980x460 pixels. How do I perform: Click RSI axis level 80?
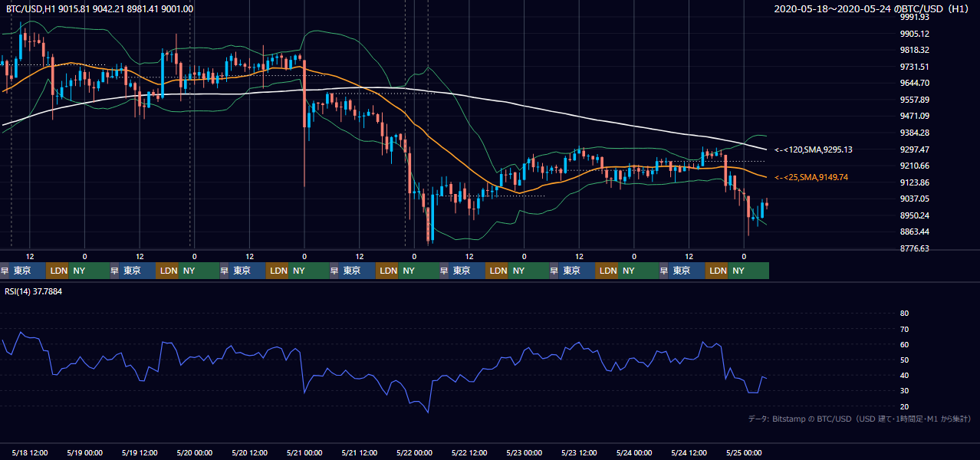[904, 314]
